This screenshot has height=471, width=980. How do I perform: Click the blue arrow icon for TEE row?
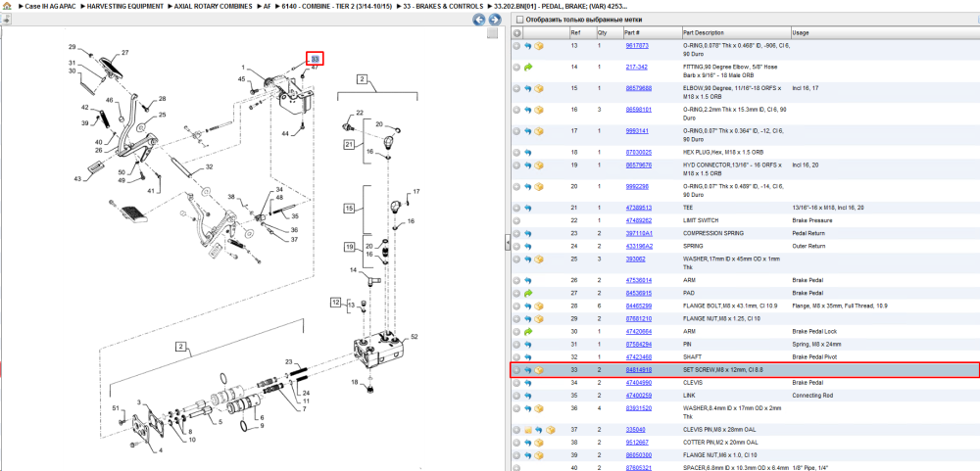pyautogui.click(x=527, y=208)
